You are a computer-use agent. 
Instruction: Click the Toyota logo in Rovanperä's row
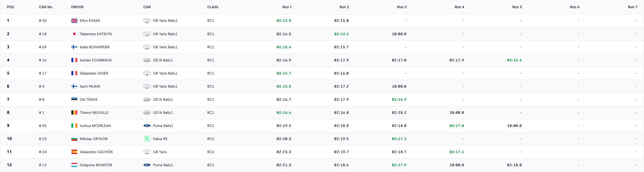click(x=147, y=47)
